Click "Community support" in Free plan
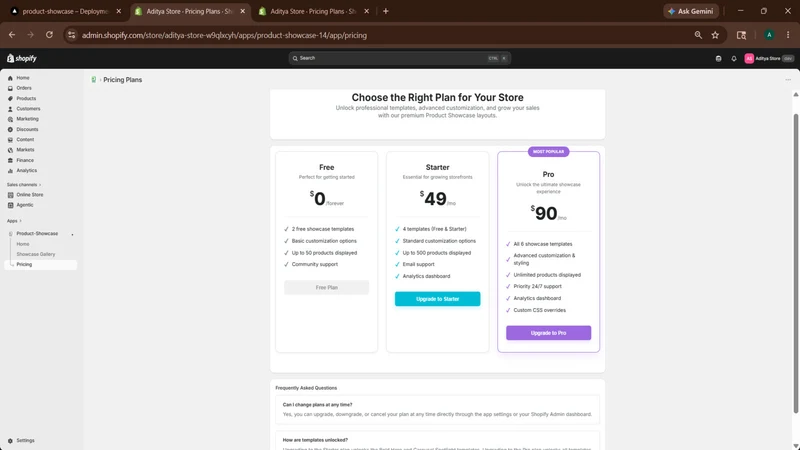 [x=315, y=264]
